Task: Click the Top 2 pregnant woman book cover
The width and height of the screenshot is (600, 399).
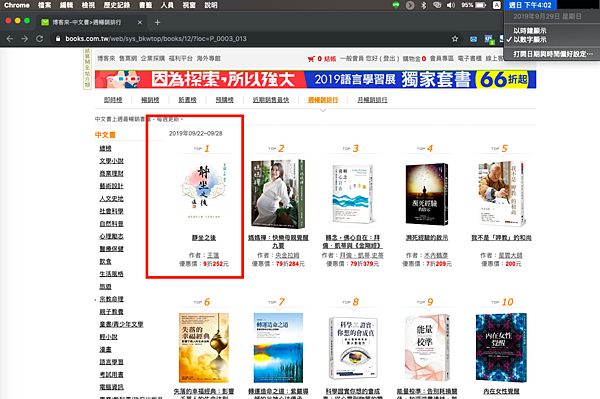Action: 278,194
